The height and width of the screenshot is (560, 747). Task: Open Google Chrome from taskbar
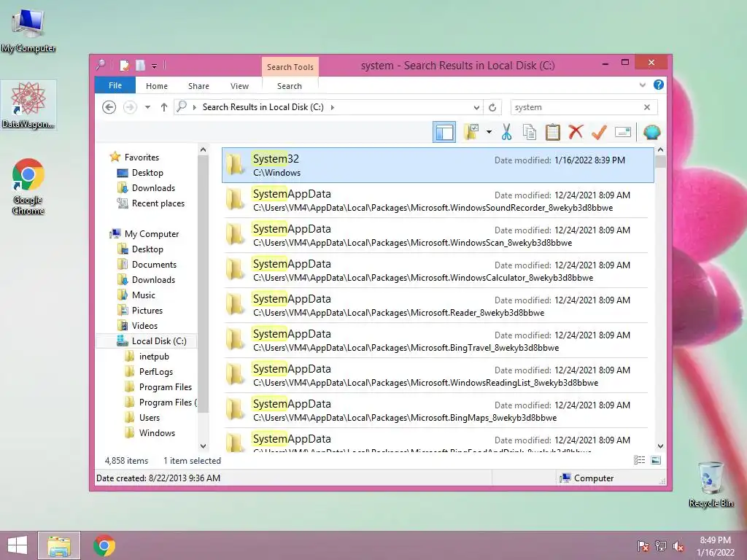[104, 545]
